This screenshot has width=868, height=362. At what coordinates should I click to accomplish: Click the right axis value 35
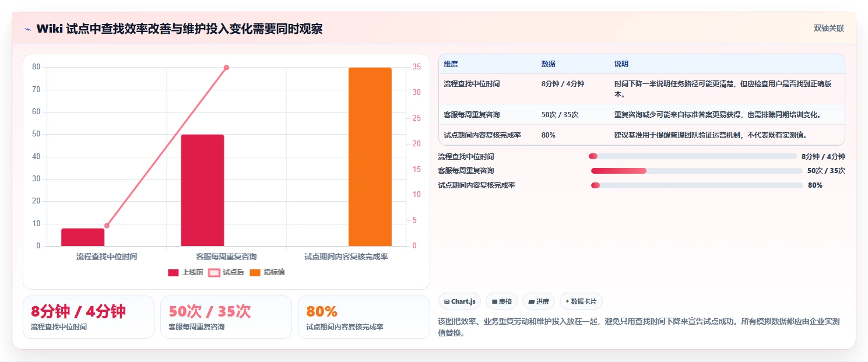(416, 67)
